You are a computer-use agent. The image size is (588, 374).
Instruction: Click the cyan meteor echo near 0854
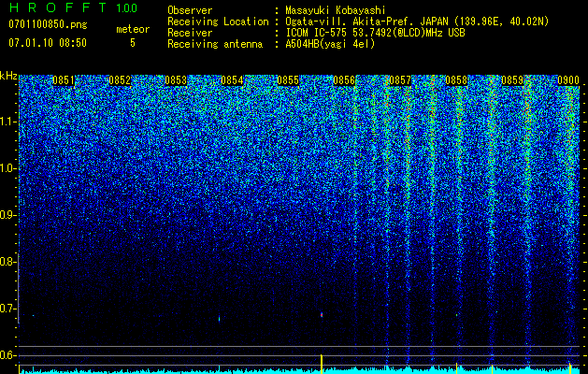220,319
